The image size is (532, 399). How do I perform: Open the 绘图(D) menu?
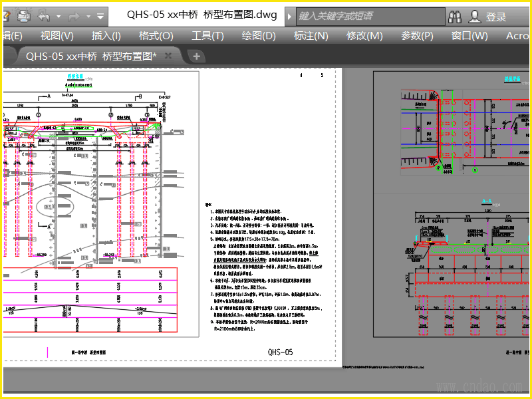click(x=259, y=36)
